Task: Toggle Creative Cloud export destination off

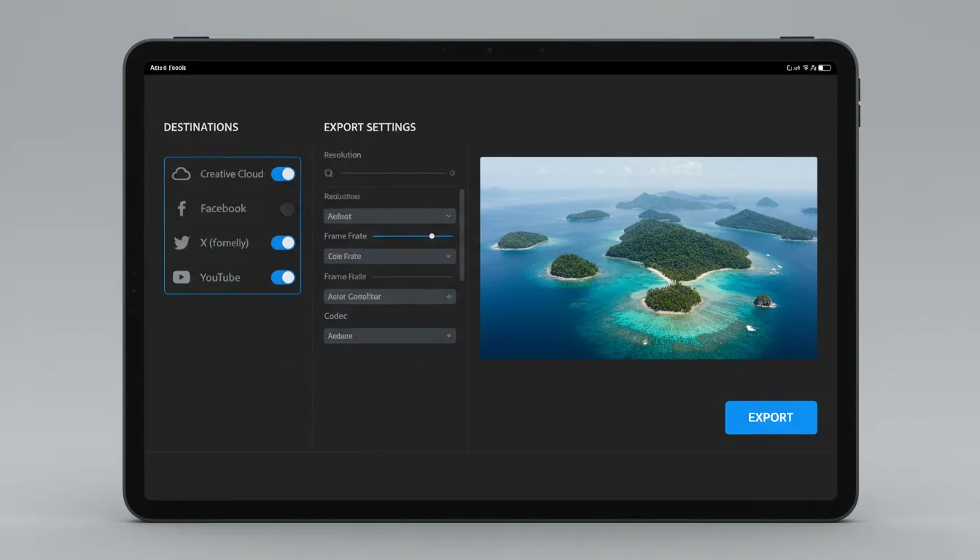Action: [x=284, y=174]
